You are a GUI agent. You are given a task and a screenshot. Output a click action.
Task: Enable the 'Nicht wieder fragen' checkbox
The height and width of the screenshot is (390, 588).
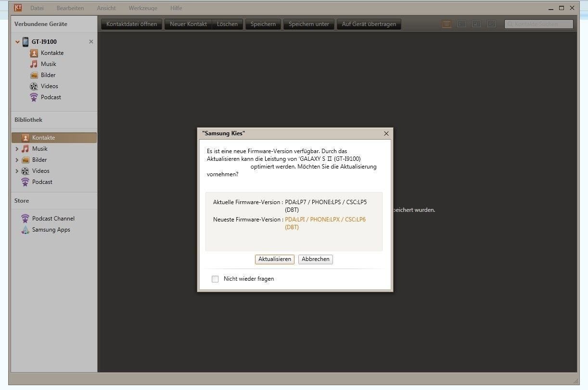click(215, 279)
